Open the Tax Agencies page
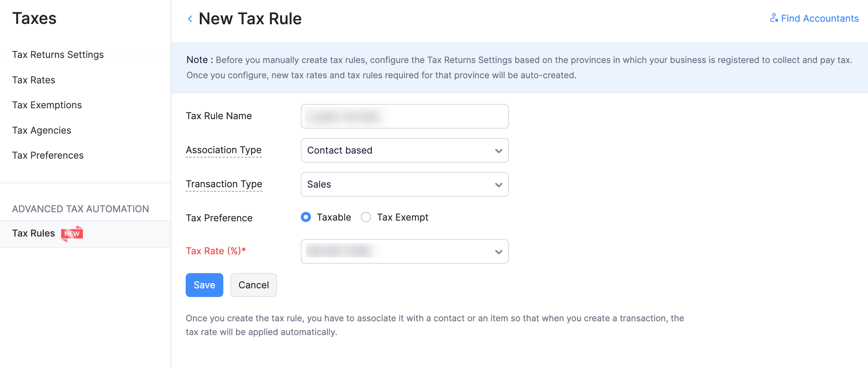The height and width of the screenshot is (368, 868). point(42,130)
